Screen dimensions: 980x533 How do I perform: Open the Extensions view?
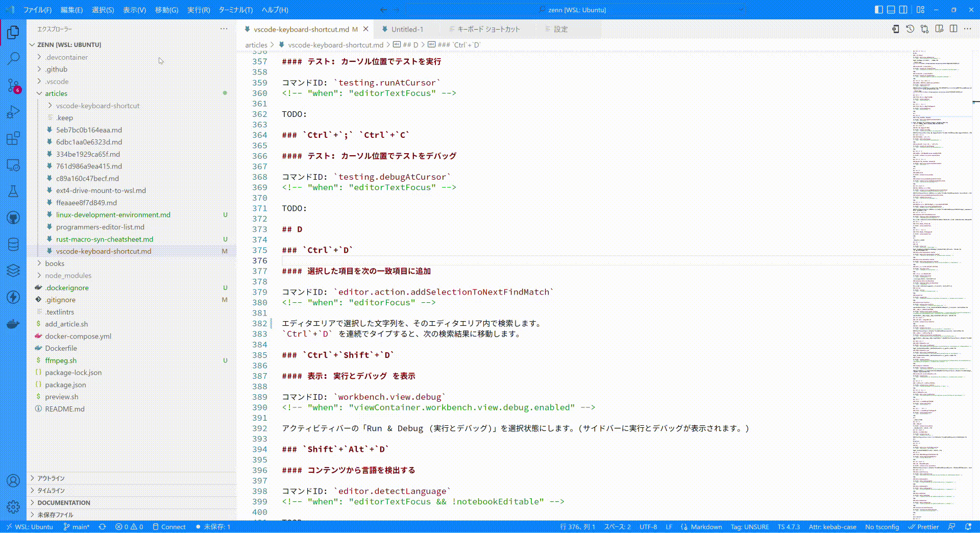pos(13,138)
